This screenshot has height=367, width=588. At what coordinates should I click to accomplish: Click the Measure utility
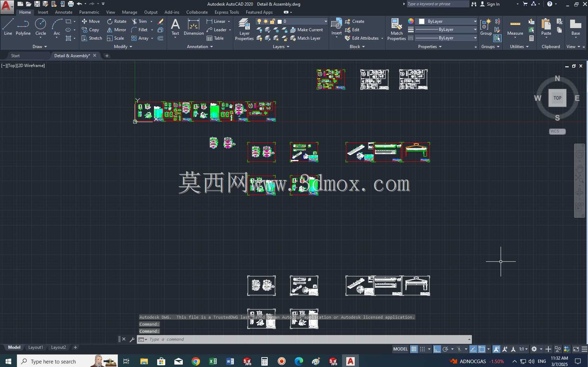click(515, 27)
